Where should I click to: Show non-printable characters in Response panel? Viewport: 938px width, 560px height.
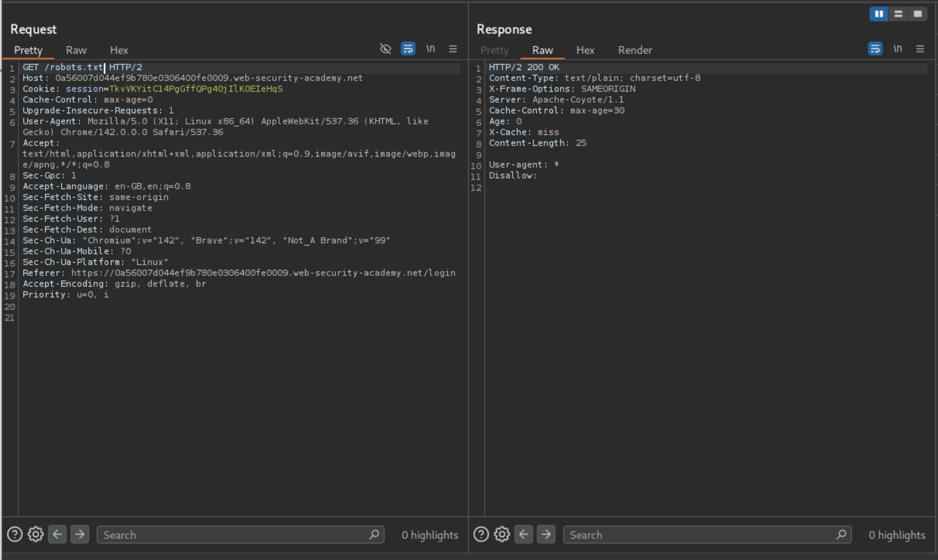898,49
